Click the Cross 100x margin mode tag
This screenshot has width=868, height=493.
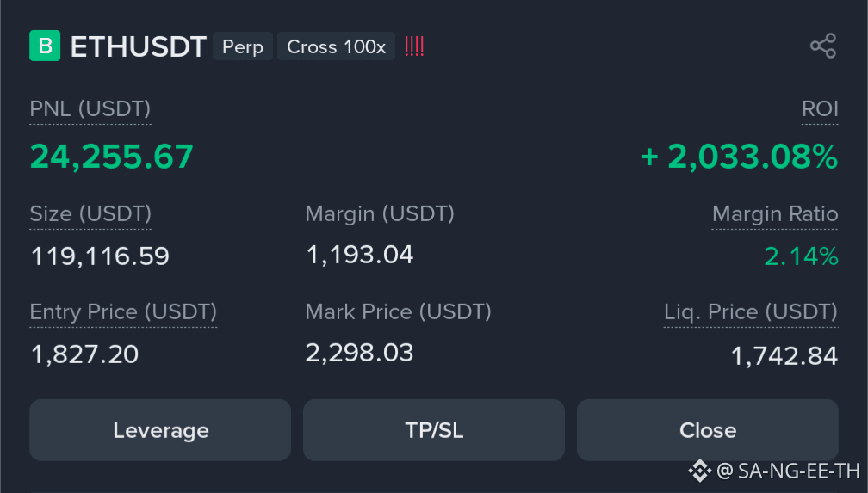[x=336, y=46]
